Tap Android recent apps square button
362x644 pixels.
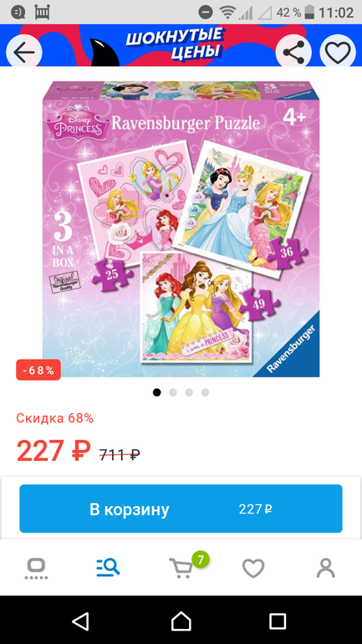278,621
